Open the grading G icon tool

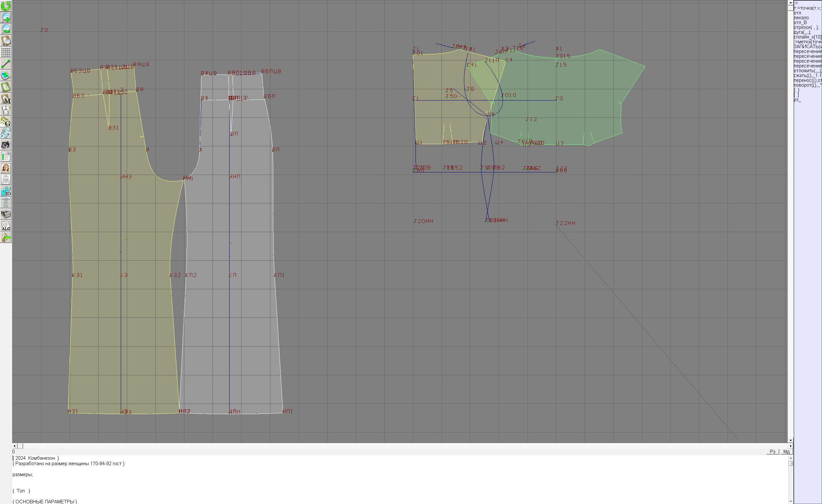tap(6, 122)
